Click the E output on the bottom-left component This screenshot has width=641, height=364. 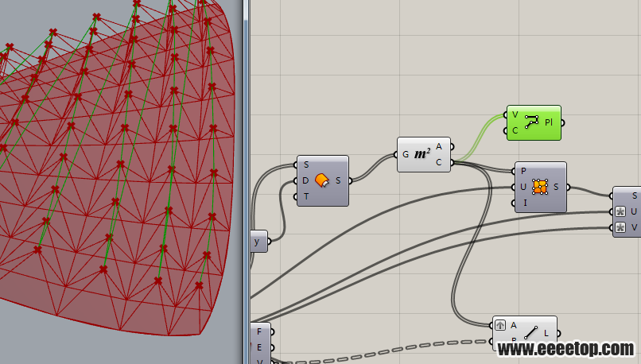[259, 347]
